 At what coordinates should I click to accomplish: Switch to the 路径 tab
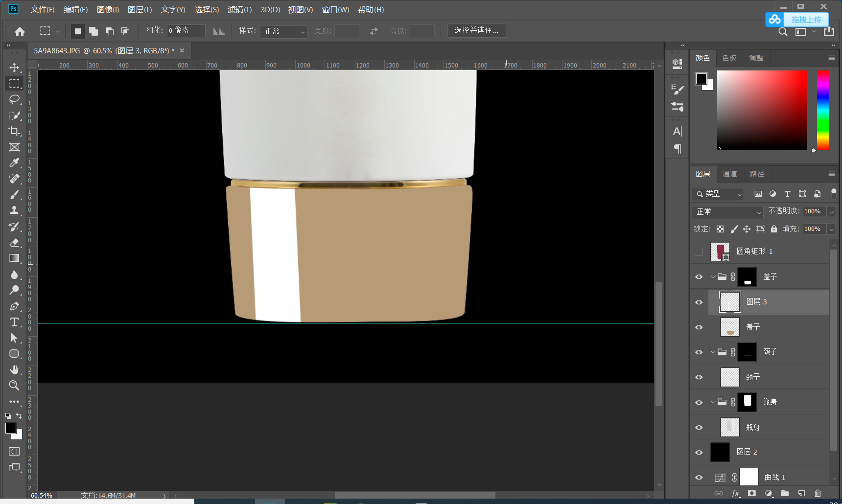[x=757, y=174]
